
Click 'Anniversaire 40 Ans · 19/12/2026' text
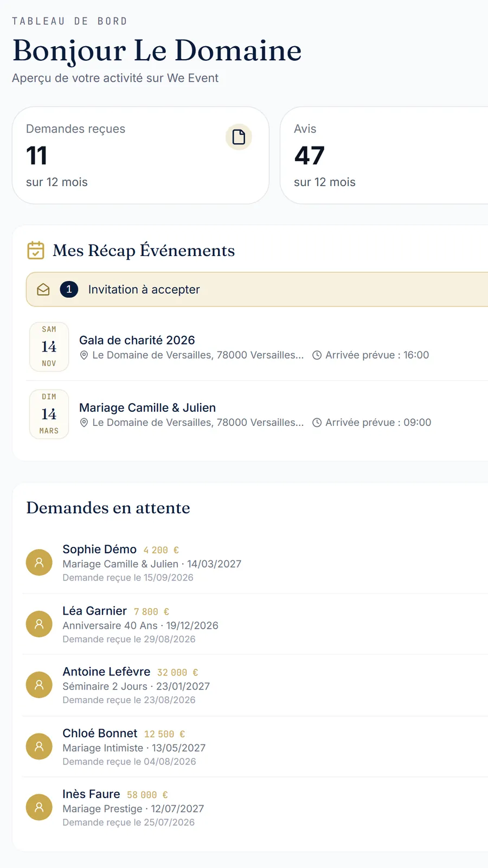140,626
